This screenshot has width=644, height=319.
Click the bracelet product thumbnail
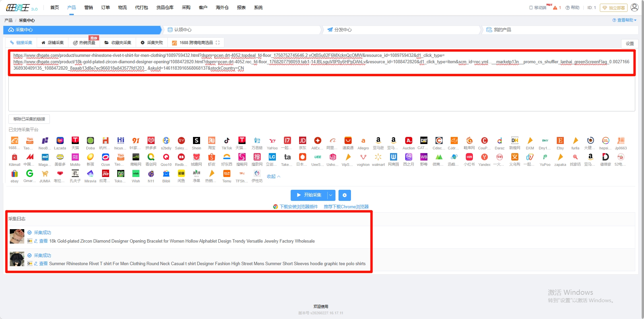pyautogui.click(x=17, y=236)
